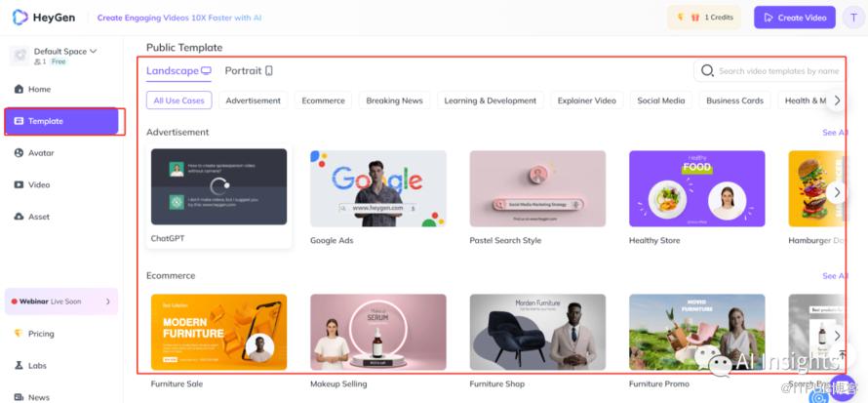Open Avatar in the sidebar
The height and width of the screenshot is (403, 868).
[x=41, y=153]
